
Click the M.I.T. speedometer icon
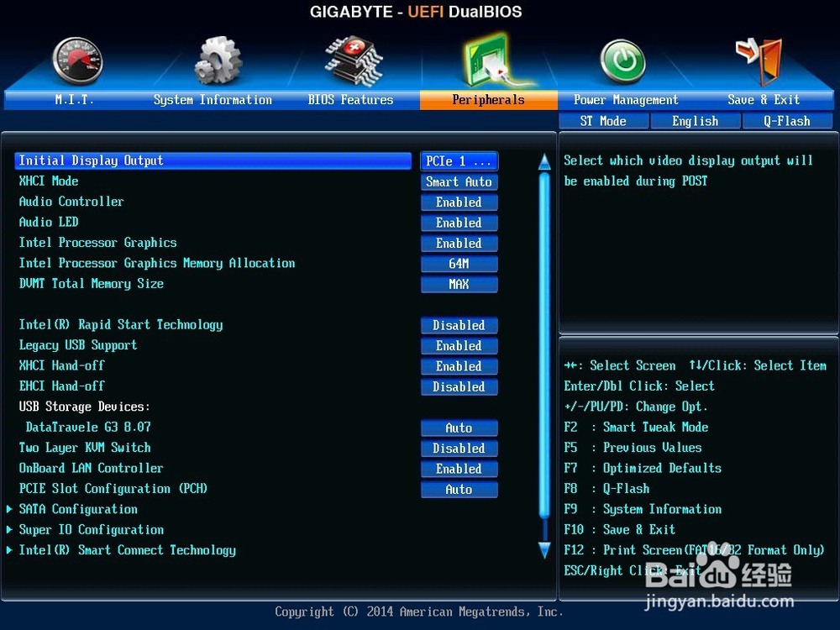[77, 61]
